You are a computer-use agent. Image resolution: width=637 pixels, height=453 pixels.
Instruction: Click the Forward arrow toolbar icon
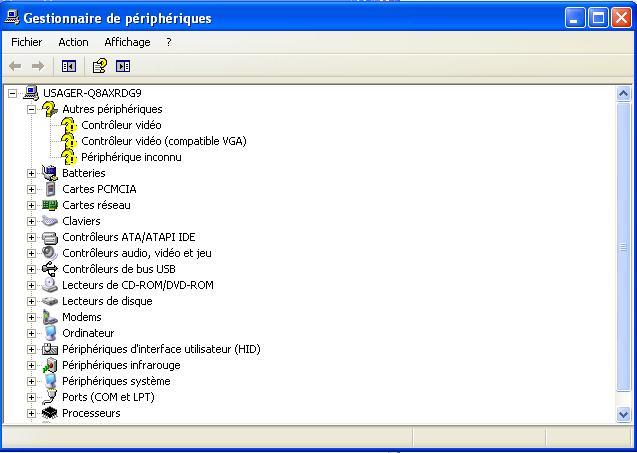pyautogui.click(x=38, y=66)
